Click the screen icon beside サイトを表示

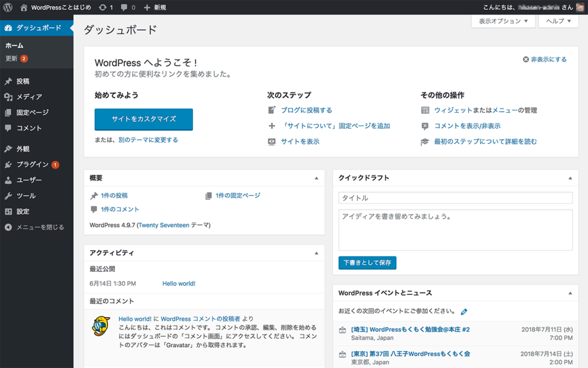[272, 141]
